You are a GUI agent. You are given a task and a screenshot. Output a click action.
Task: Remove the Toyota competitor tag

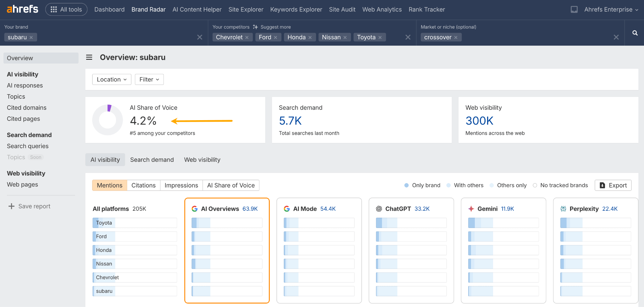pos(380,37)
